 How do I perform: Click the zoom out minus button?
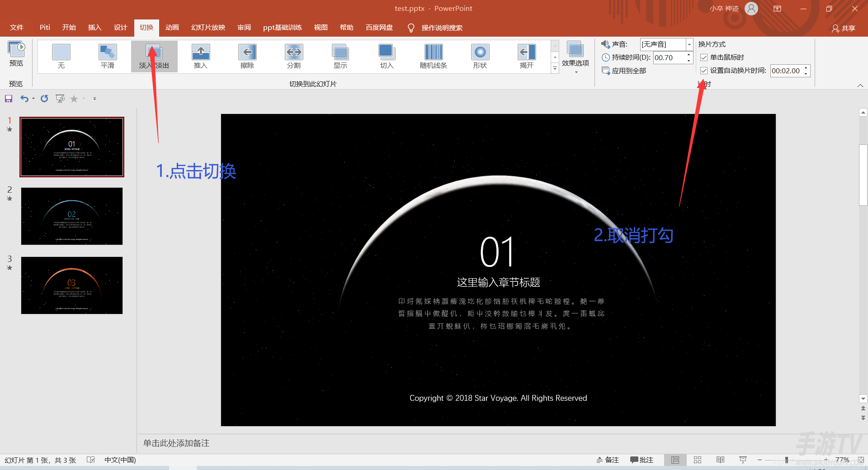759,460
